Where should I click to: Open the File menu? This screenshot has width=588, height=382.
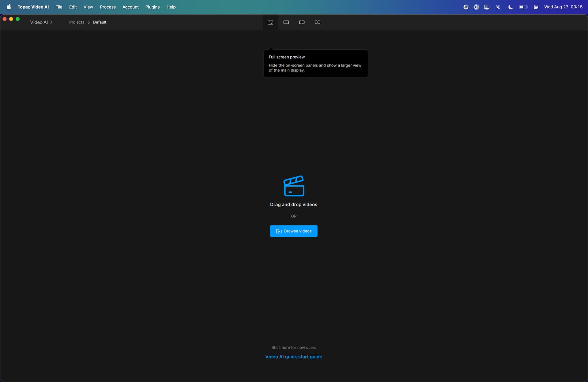pyautogui.click(x=59, y=7)
